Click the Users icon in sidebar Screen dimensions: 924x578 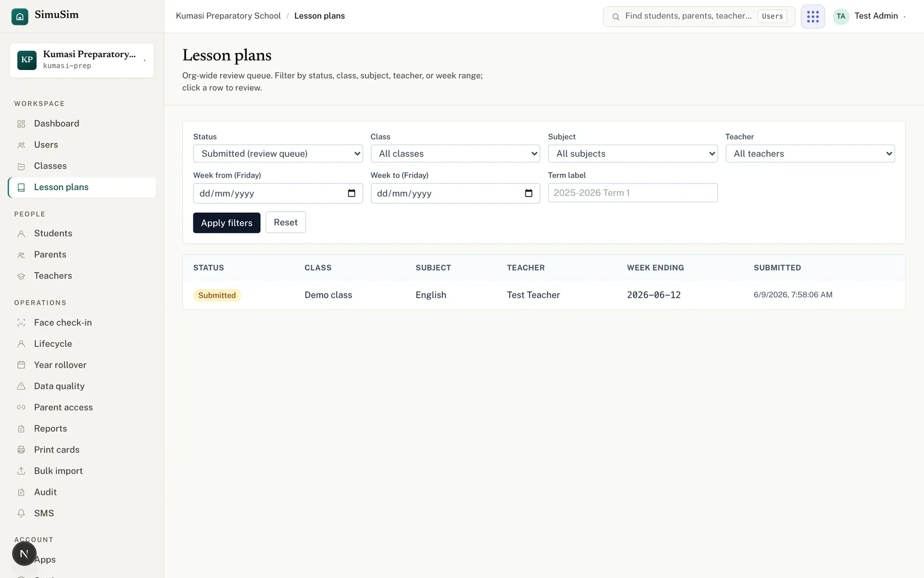coord(21,145)
